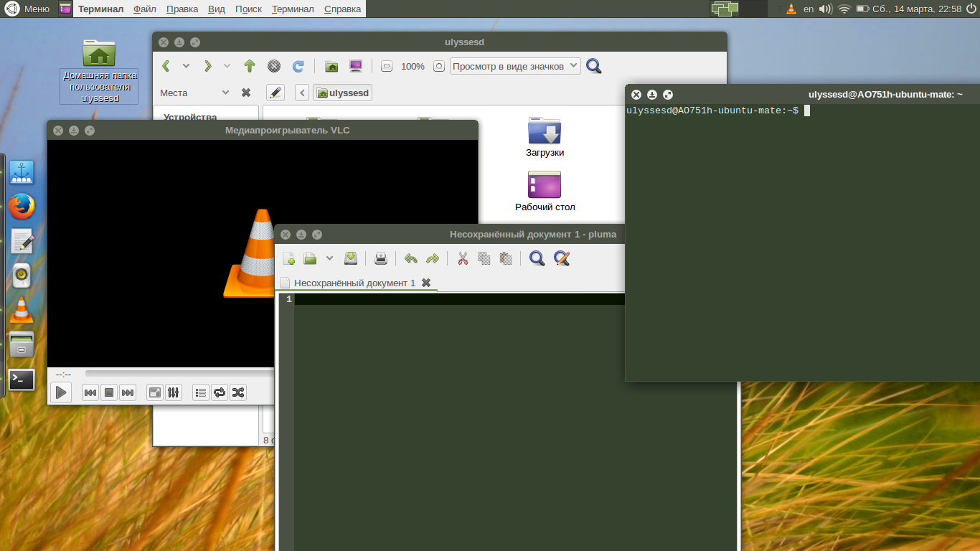
Task: Open Home folder from file manager toolbar
Action: (331, 66)
